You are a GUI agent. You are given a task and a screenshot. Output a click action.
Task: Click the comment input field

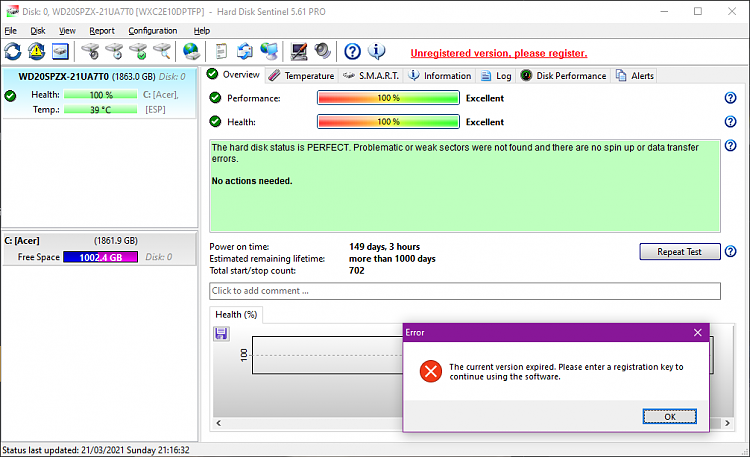[x=465, y=291]
